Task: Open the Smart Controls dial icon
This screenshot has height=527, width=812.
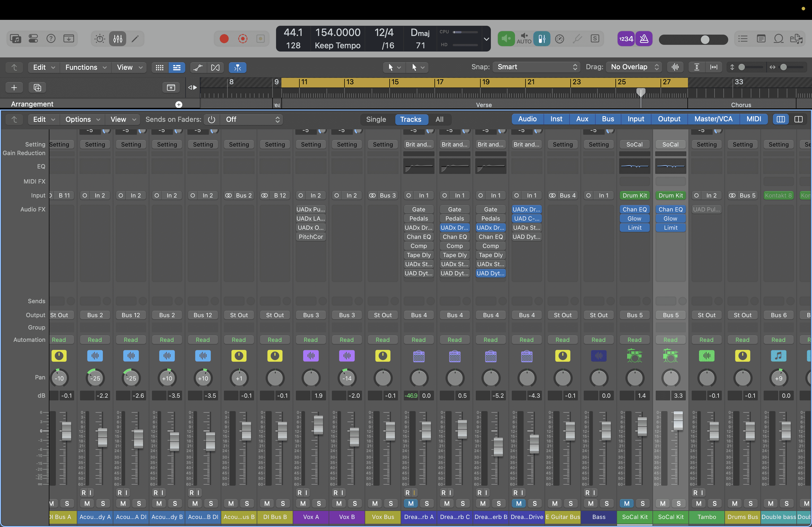Action: [x=100, y=39]
